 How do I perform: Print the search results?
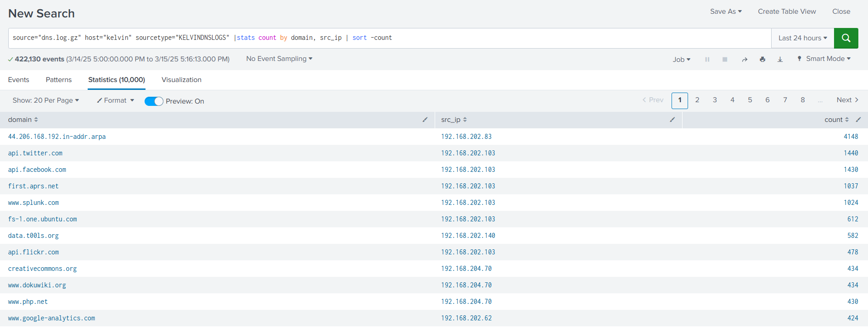[x=762, y=60]
